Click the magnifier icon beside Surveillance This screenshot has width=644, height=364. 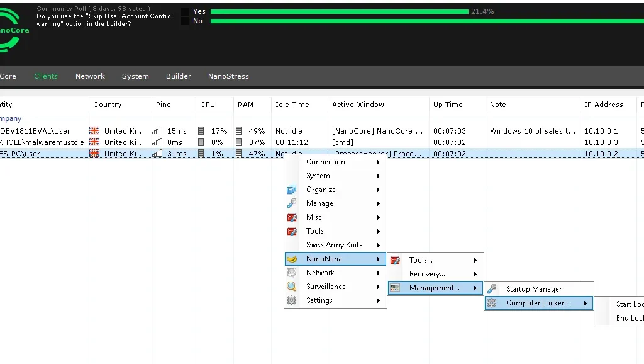292,287
